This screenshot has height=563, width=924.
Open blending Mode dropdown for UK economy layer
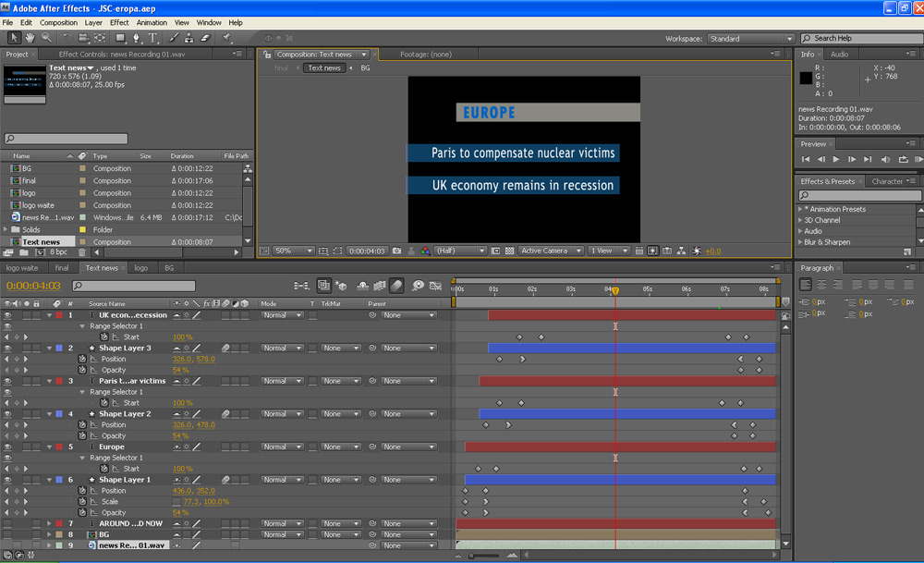point(282,315)
